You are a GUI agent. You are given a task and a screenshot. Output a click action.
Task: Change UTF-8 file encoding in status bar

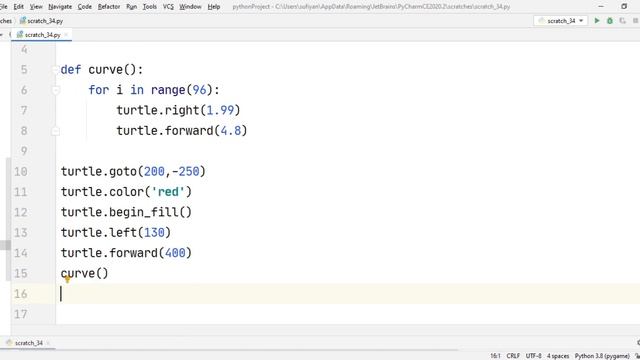click(533, 356)
